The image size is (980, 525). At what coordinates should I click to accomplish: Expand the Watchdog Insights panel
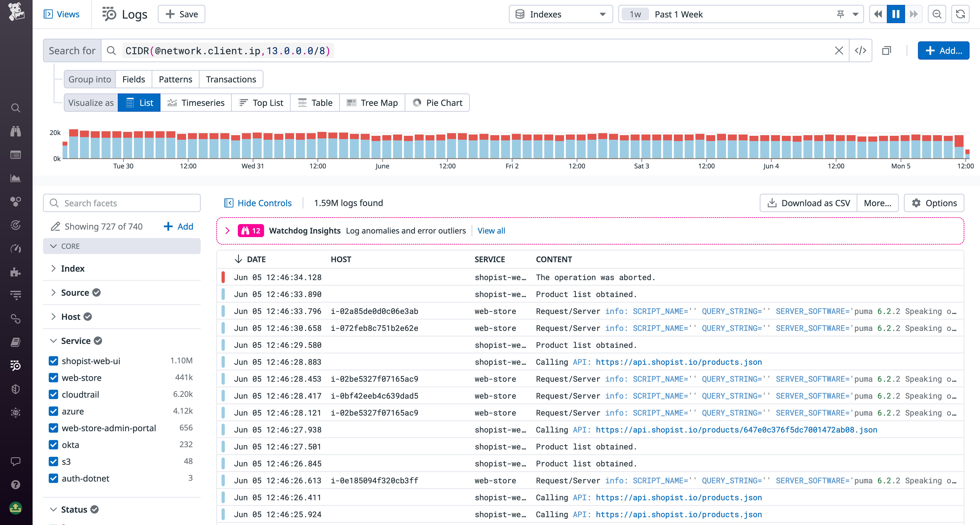[x=228, y=231]
